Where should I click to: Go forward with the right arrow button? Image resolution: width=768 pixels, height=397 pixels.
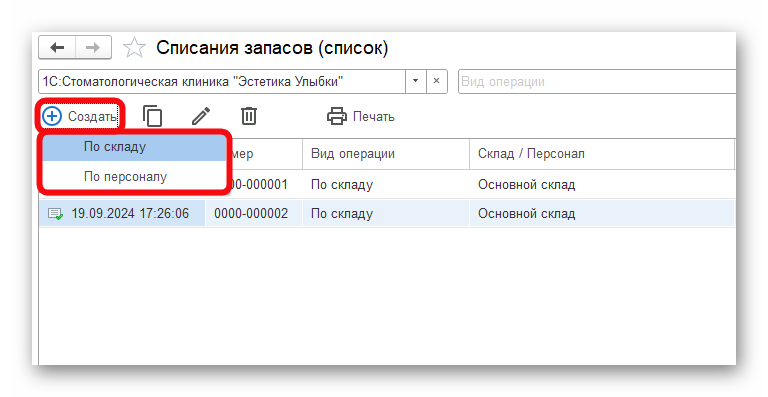coord(93,48)
